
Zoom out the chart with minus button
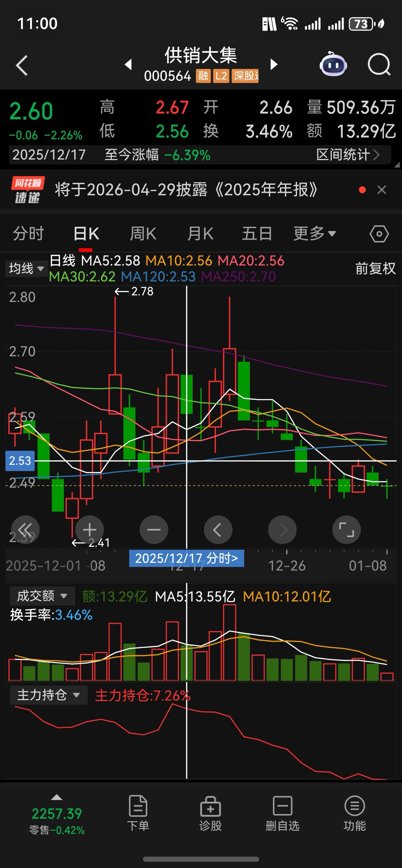pos(154,530)
